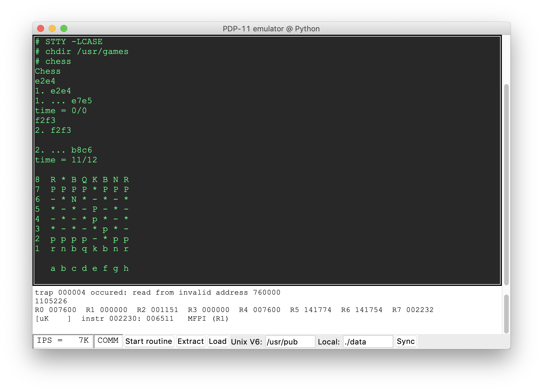
Task: Click the '1. ... e7e5' move line
Action: pos(64,101)
